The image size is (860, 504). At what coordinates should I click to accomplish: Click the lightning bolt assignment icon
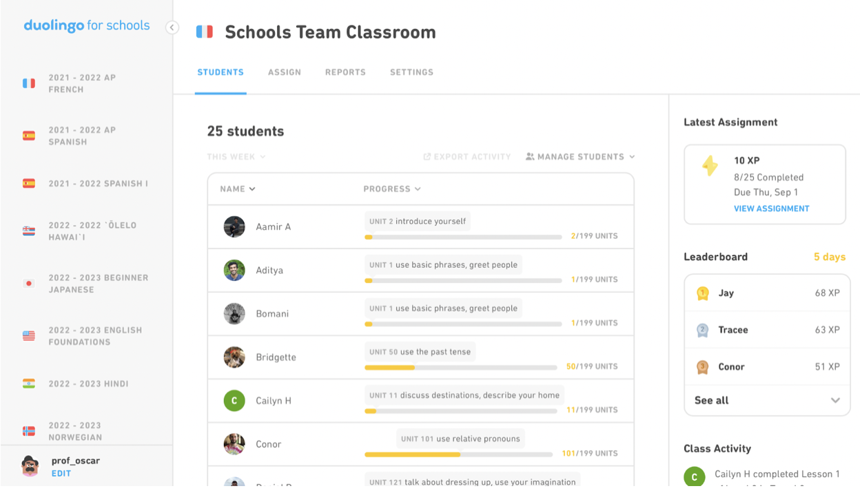(710, 165)
